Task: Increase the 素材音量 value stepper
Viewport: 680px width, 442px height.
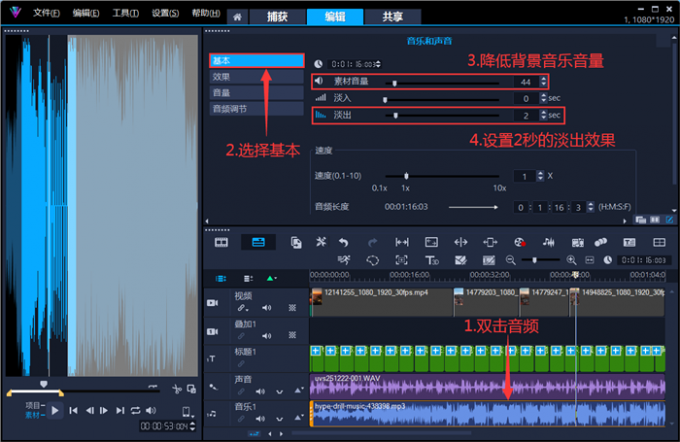Action: click(543, 79)
